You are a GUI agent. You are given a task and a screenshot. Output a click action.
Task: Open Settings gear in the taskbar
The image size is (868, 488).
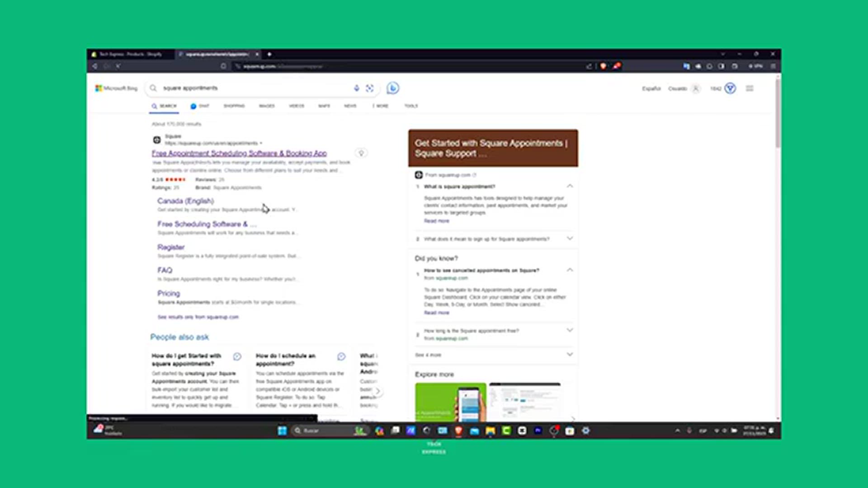pyautogui.click(x=586, y=431)
